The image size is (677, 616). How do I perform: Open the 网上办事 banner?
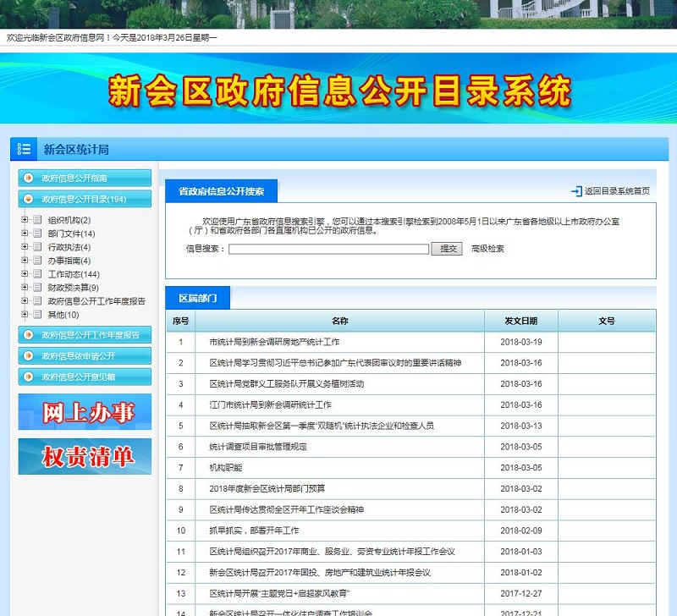pos(85,412)
